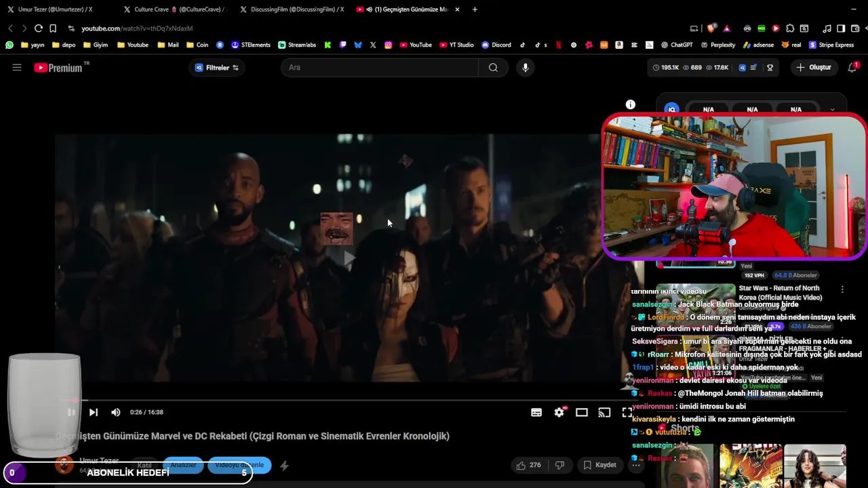The width and height of the screenshot is (868, 488).
Task: Dislike the video with thumbs down
Action: pyautogui.click(x=559, y=465)
